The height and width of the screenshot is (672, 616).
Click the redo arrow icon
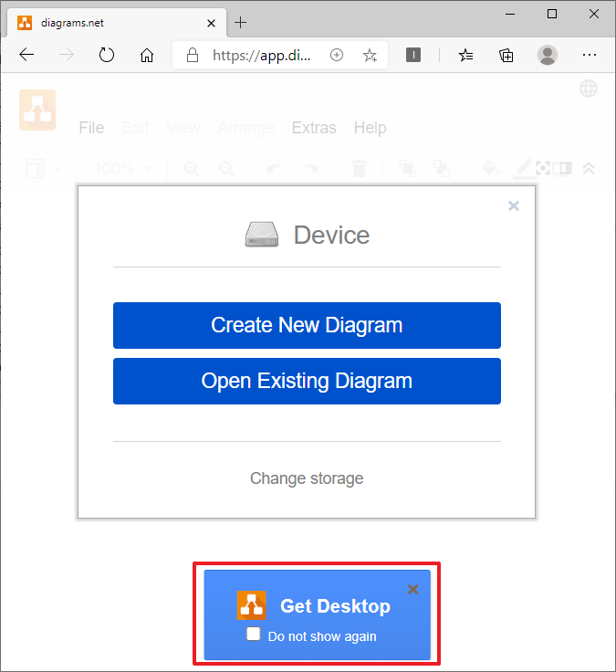click(x=309, y=169)
